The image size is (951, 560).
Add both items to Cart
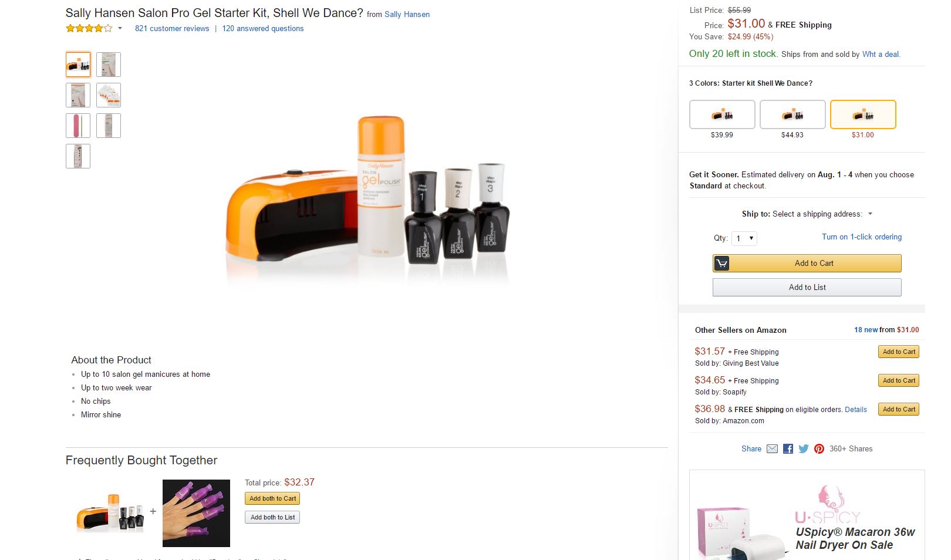click(272, 498)
